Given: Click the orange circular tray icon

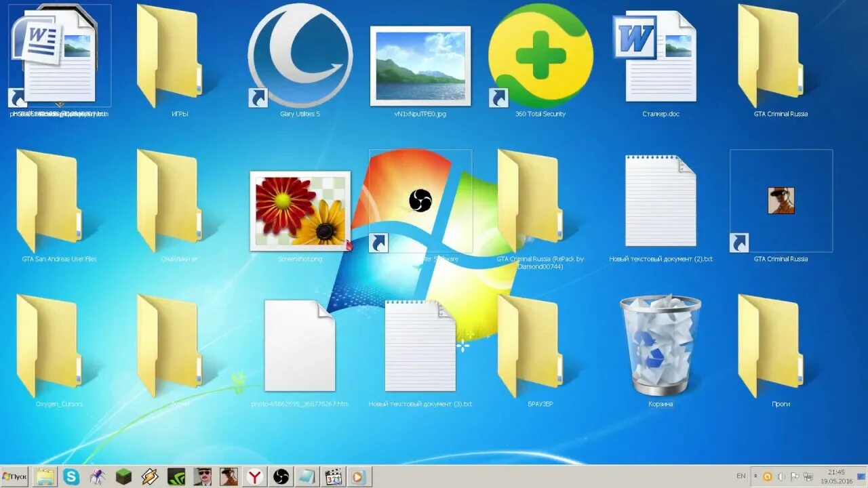Looking at the screenshot, I should (768, 476).
